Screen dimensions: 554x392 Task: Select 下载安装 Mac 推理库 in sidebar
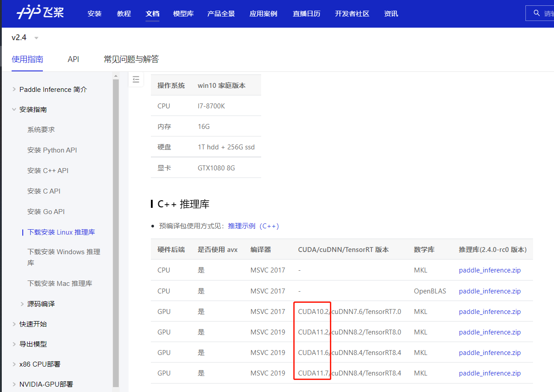tap(60, 283)
